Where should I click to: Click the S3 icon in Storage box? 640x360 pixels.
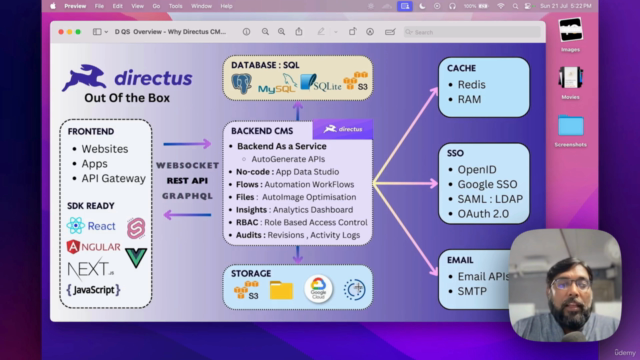[x=247, y=290]
